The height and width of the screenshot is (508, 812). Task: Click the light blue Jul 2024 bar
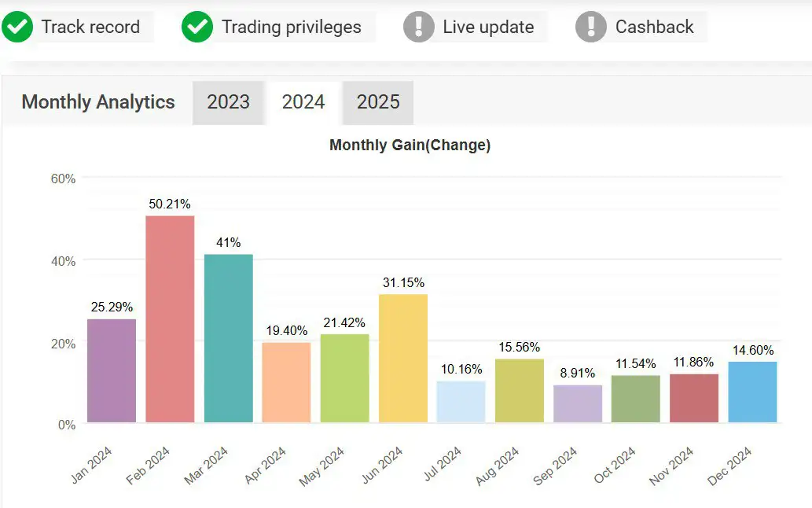pyautogui.click(x=461, y=401)
